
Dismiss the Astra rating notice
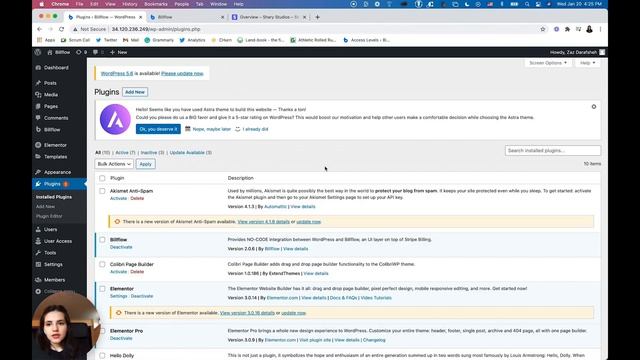[594, 107]
